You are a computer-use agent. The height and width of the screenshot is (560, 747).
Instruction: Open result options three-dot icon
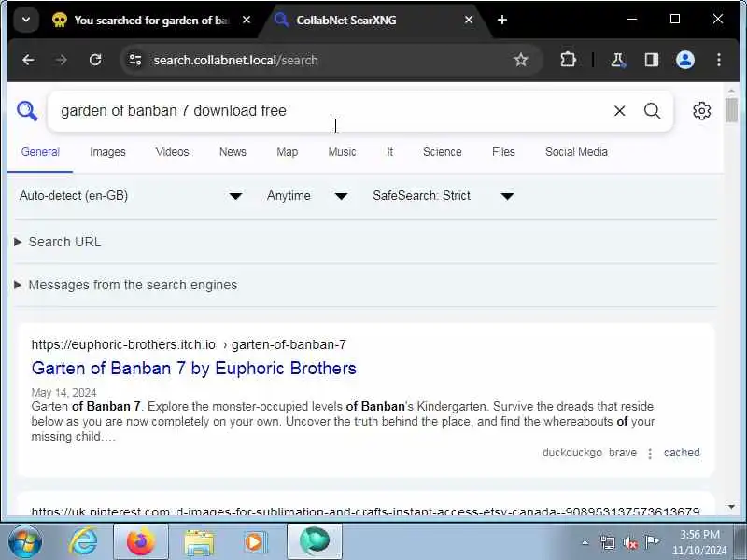(x=650, y=454)
